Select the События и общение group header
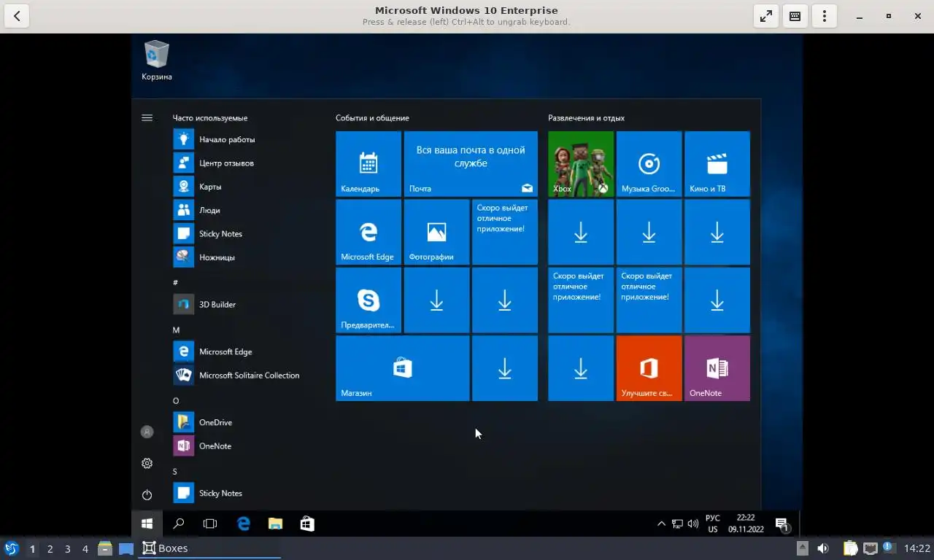Image resolution: width=934 pixels, height=560 pixels. tap(372, 117)
